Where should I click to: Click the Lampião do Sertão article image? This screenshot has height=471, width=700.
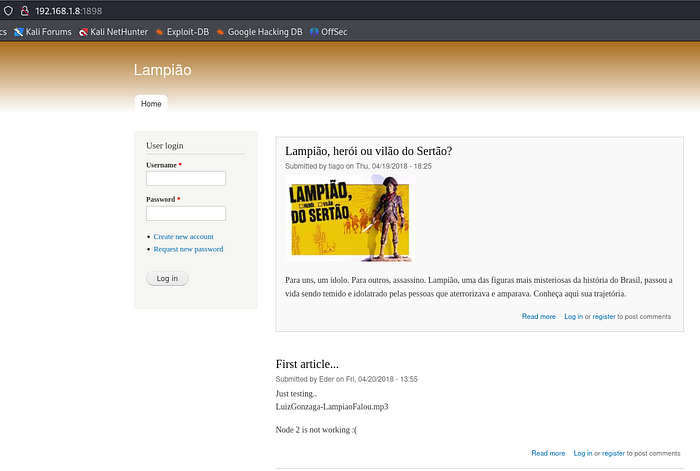(347, 217)
